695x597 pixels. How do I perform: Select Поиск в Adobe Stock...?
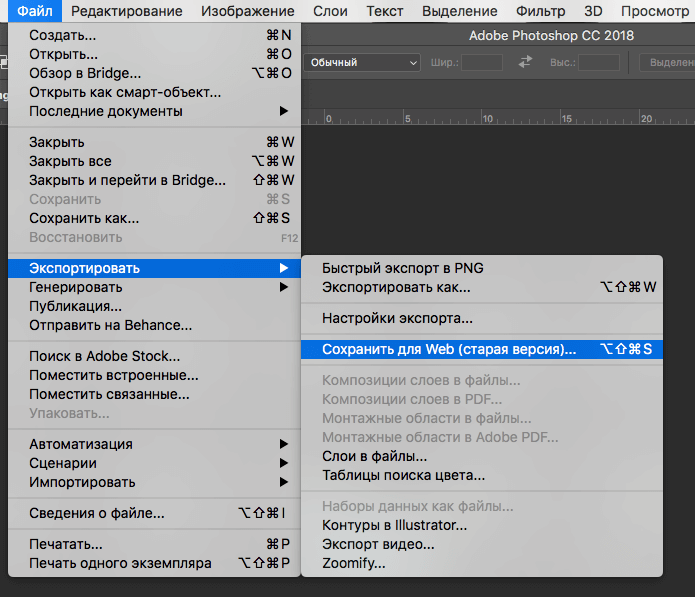[x=154, y=356]
